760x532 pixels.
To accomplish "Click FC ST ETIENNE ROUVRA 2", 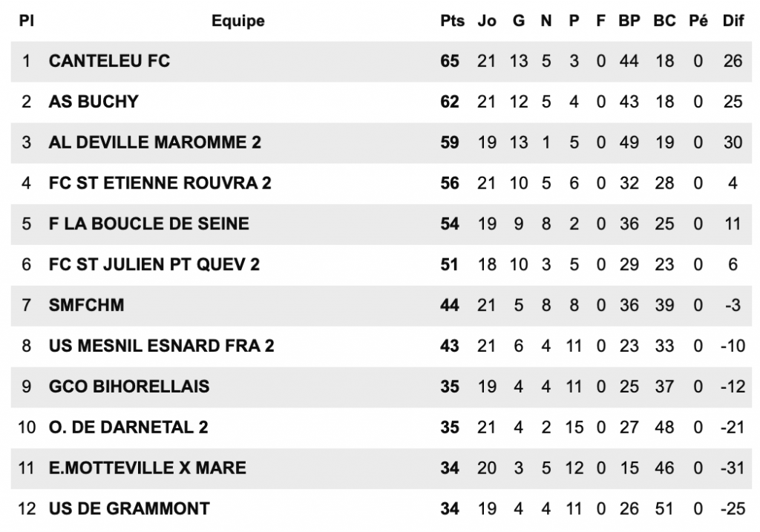I will (x=160, y=183).
